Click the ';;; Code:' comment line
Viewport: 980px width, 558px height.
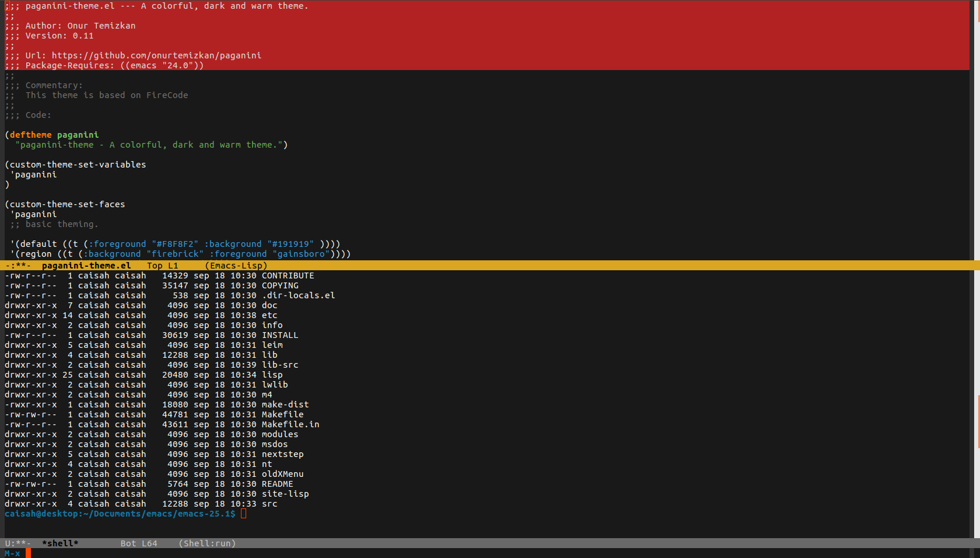click(28, 115)
